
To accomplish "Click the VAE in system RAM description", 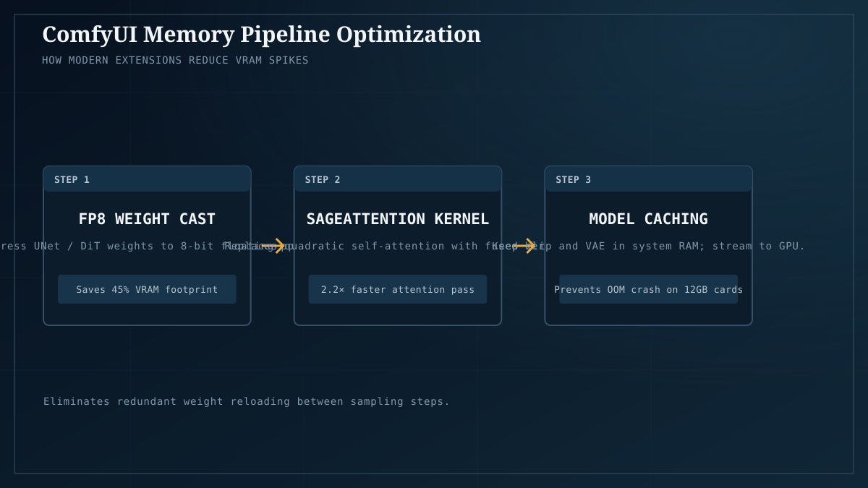I will [648, 246].
